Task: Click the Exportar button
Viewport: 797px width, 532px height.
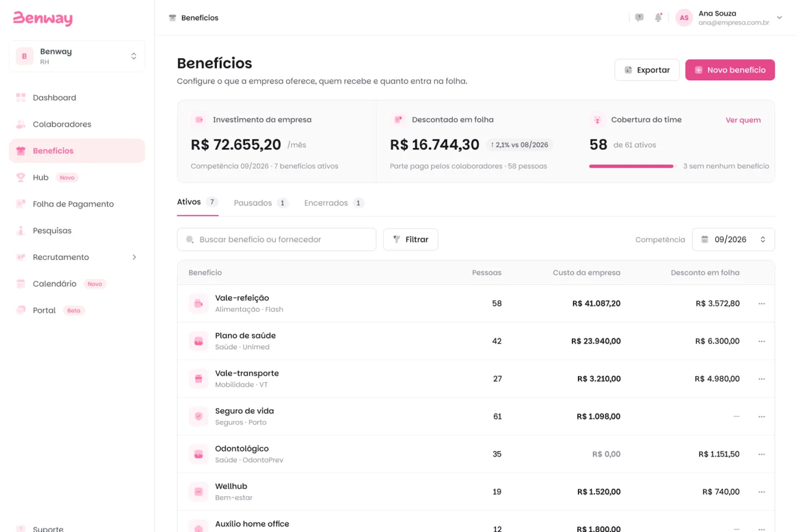Action: (x=647, y=70)
